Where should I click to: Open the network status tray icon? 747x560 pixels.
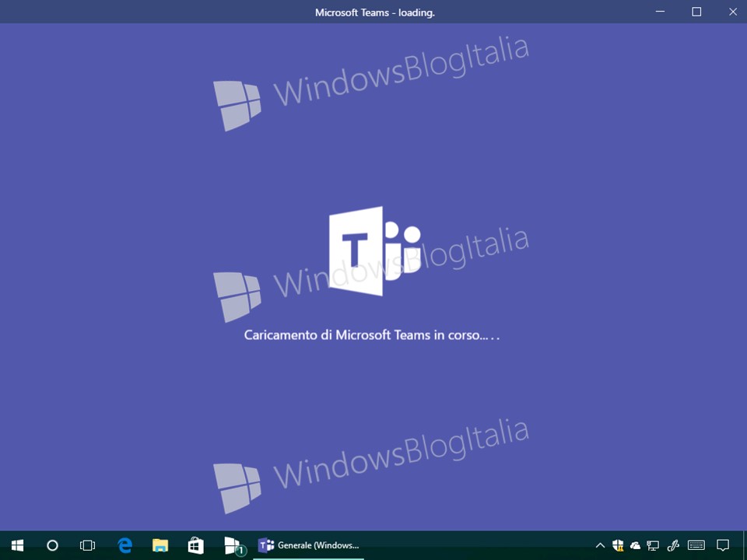(x=653, y=546)
